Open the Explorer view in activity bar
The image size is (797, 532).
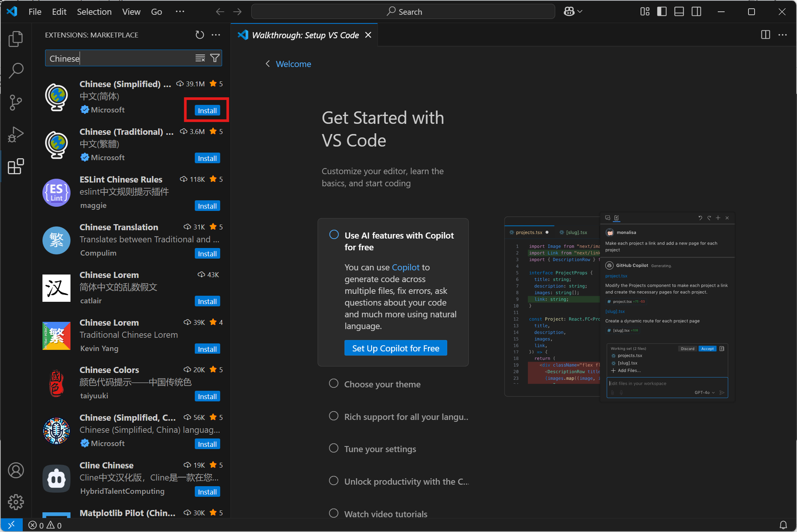pos(16,39)
